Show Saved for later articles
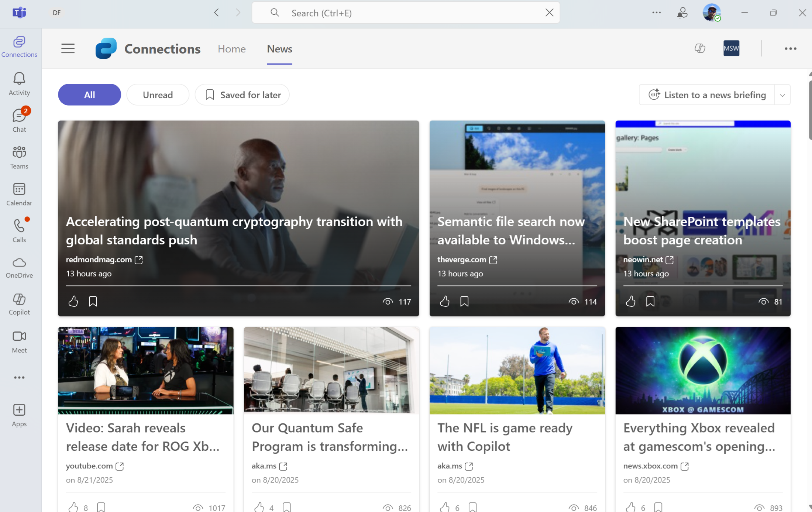 (x=242, y=95)
